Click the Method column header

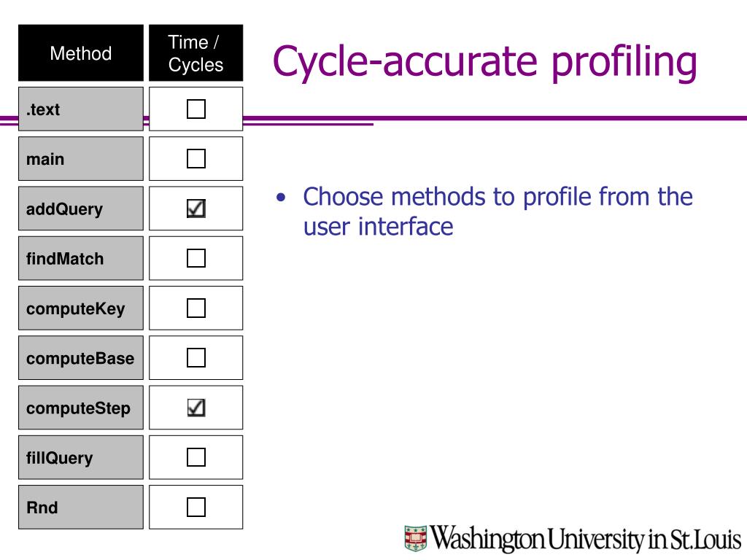pos(81,52)
